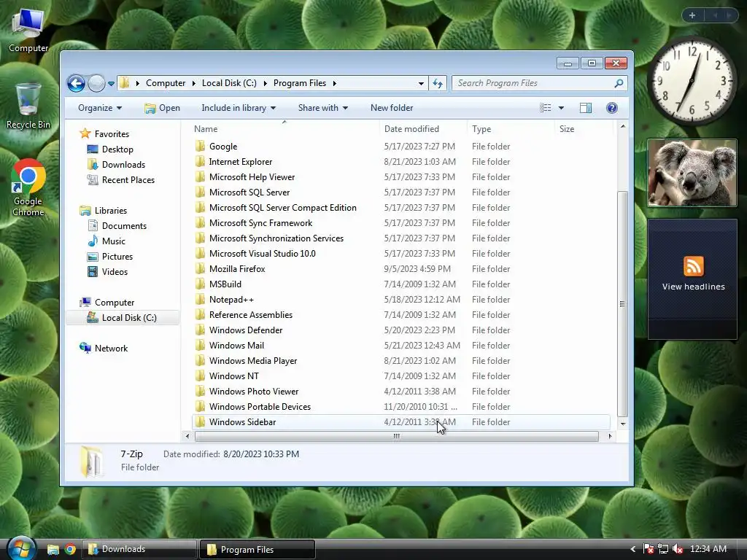Image resolution: width=747 pixels, height=560 pixels.
Task: Open the Documents library
Action: 124,226
